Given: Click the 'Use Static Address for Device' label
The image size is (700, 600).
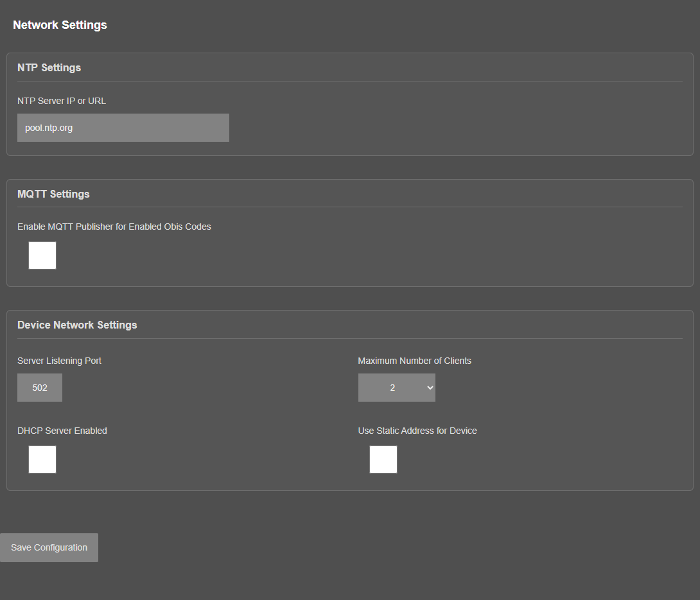Looking at the screenshot, I should (x=417, y=431).
